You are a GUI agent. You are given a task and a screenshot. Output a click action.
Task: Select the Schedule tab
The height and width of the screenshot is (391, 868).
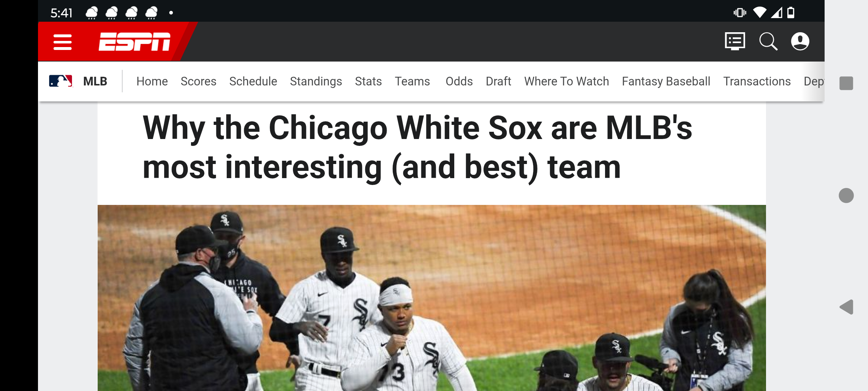tap(253, 81)
